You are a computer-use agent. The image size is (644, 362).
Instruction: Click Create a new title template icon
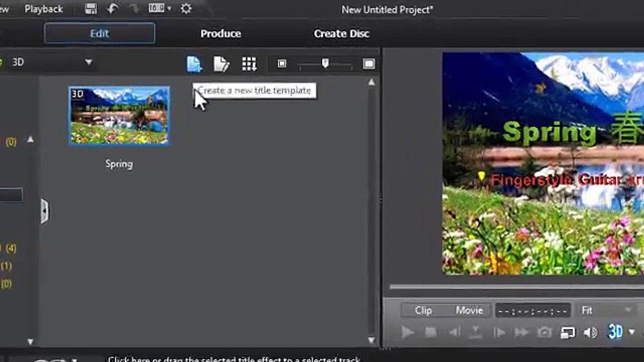(x=194, y=64)
